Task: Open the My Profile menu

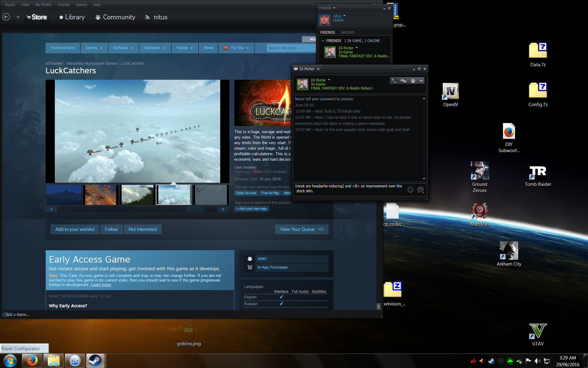Action: point(43,5)
